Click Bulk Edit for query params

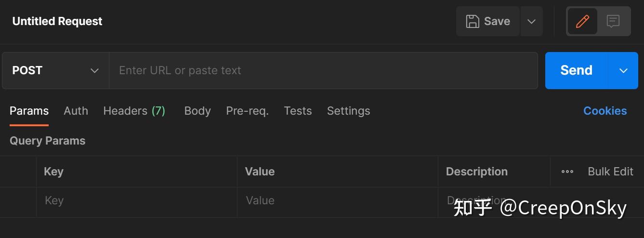(610, 172)
